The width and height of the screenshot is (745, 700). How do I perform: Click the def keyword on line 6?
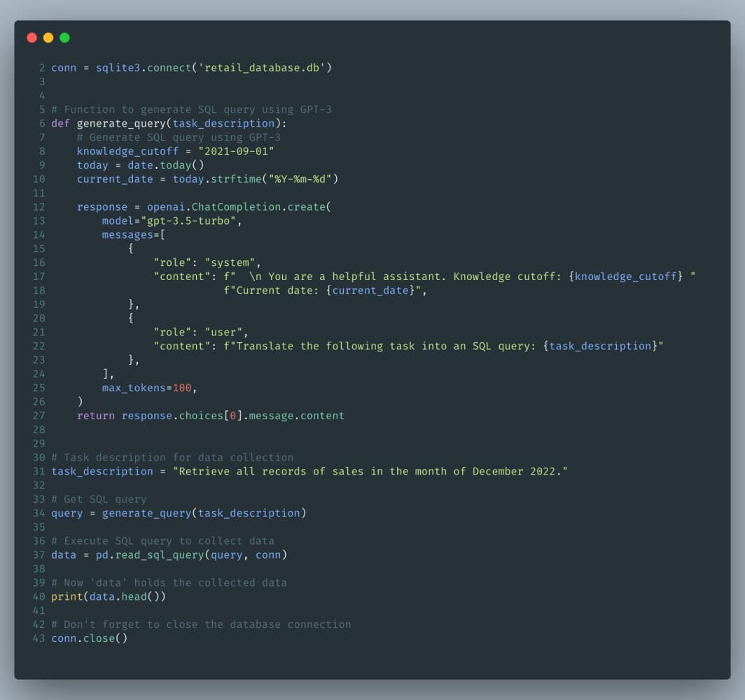pyautogui.click(x=61, y=123)
